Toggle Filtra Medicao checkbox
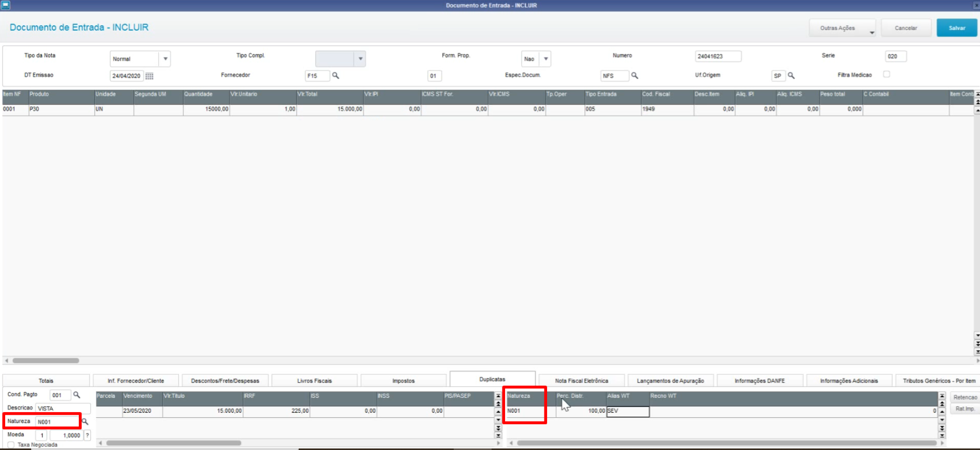Viewport: 980px width, 450px height. (887, 74)
